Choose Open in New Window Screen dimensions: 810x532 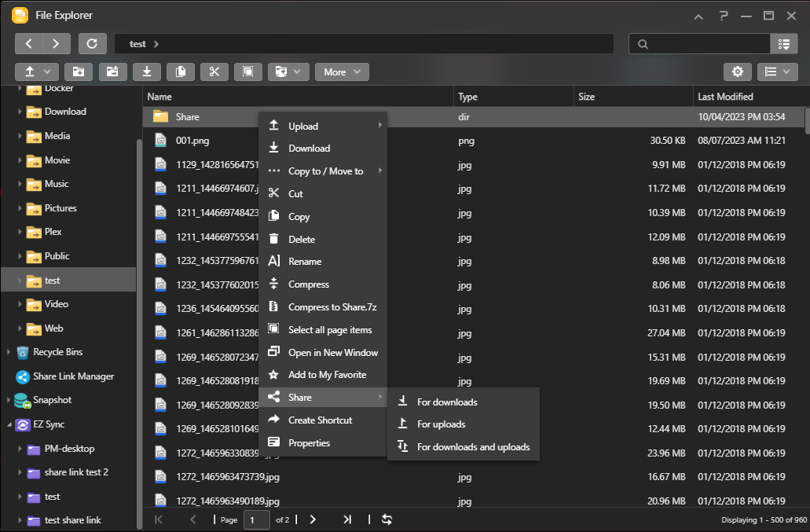[x=323, y=352]
